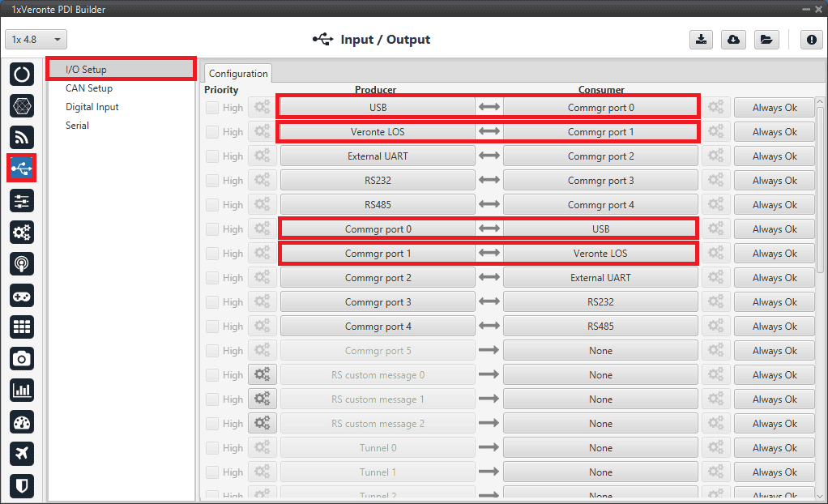Click the exclamation warning icon
The width and height of the screenshot is (828, 504).
point(811,40)
